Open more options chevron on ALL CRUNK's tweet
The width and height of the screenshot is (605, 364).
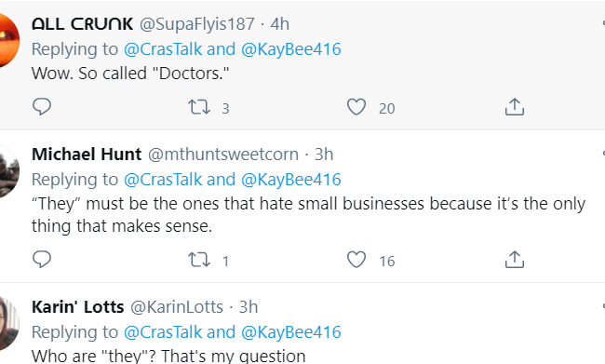pyautogui.click(x=603, y=23)
